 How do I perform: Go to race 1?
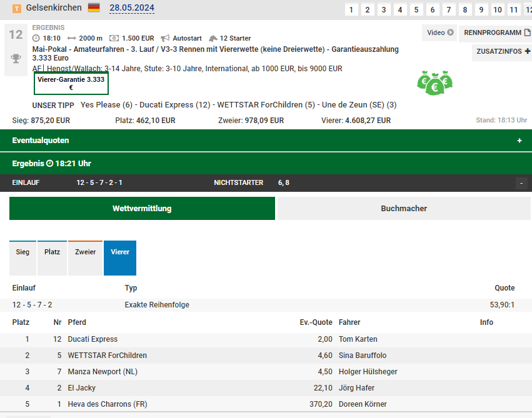coord(351,10)
